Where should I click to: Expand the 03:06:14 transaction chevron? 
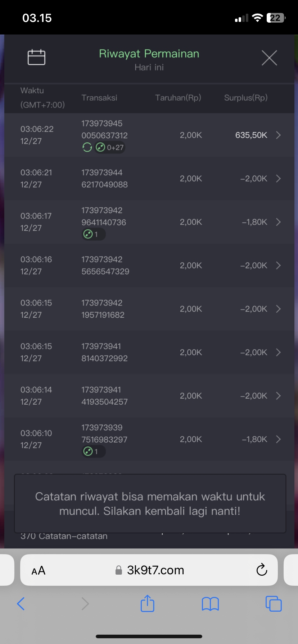pos(278,396)
